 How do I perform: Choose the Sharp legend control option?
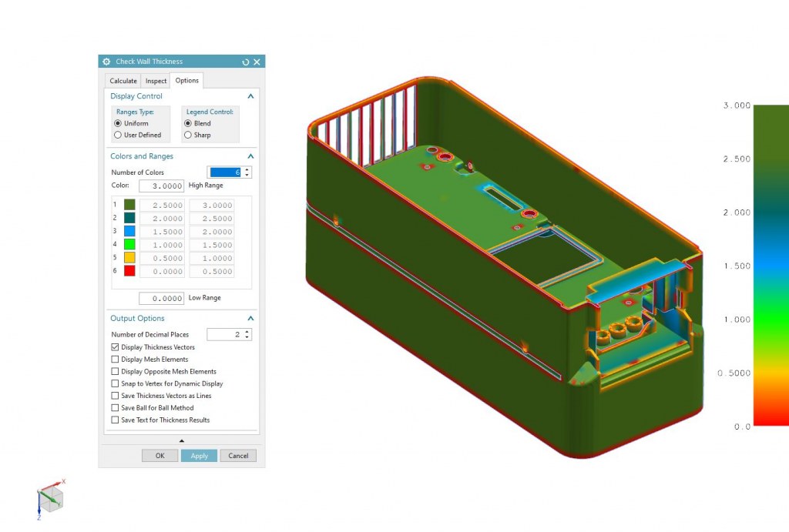tap(187, 135)
